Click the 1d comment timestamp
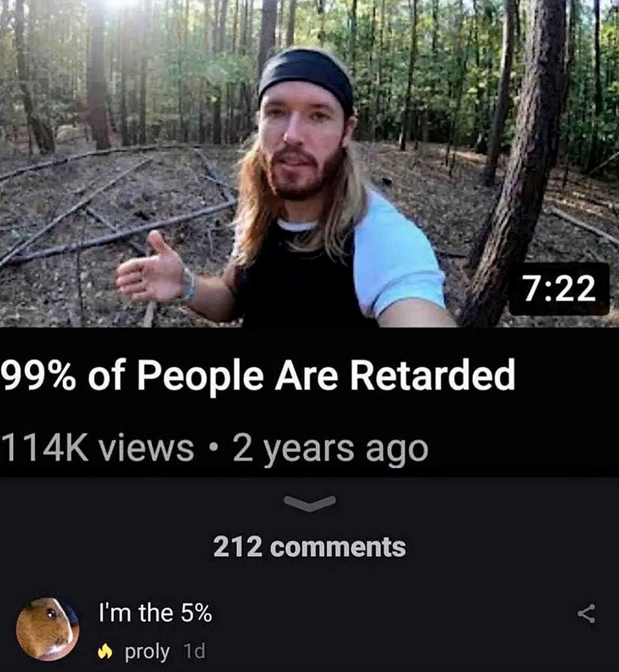The width and height of the screenshot is (619, 672). (194, 652)
